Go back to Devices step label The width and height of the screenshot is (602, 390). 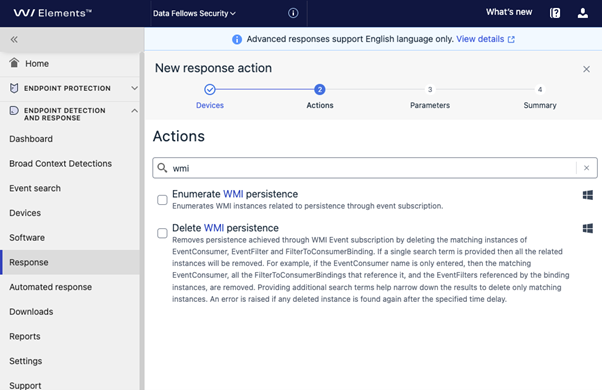210,105
